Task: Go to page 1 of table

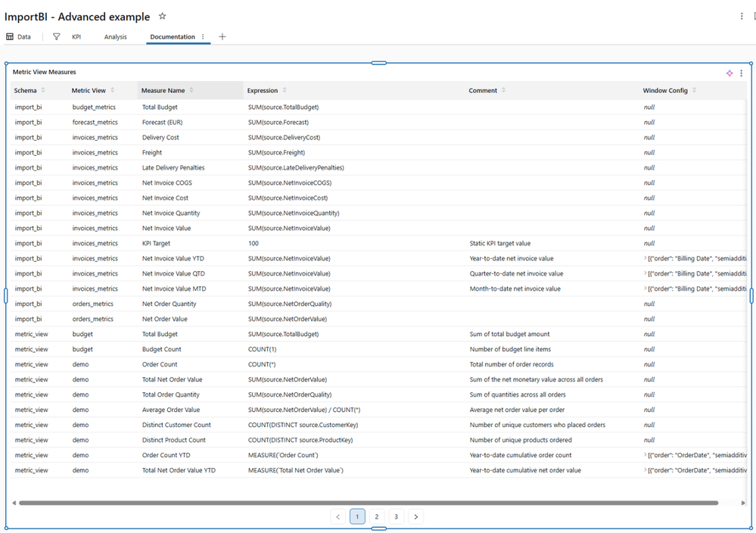Action: pos(357,516)
